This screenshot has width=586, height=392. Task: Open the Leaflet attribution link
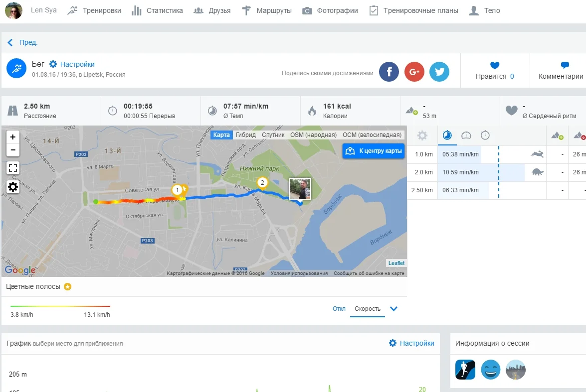point(396,263)
